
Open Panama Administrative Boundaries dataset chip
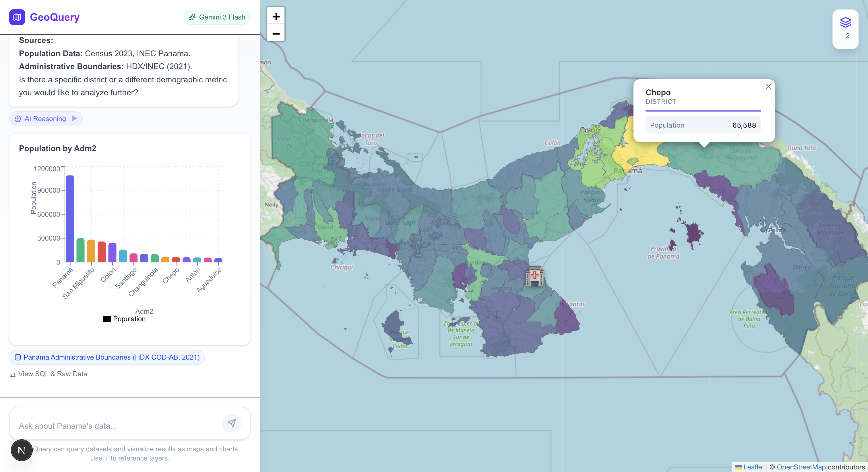(x=107, y=357)
